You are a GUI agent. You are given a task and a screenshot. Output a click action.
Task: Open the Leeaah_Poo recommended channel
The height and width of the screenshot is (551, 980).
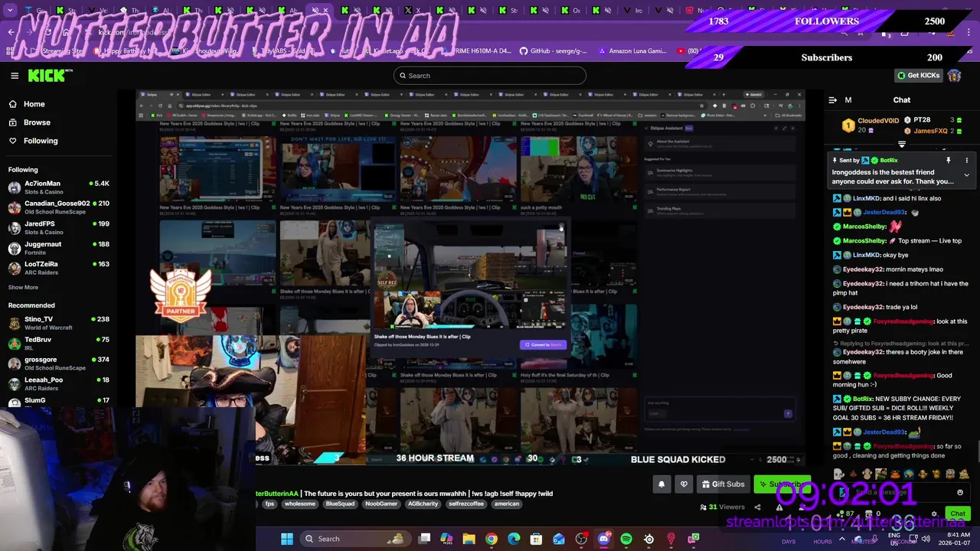click(59, 383)
